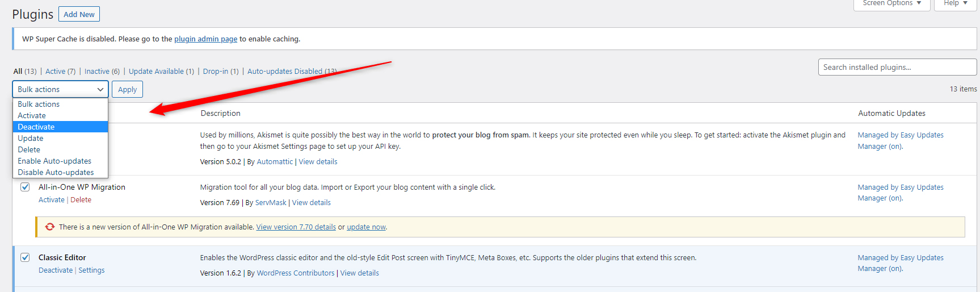
Task: Click the Add New plugin button
Action: coord(79,14)
